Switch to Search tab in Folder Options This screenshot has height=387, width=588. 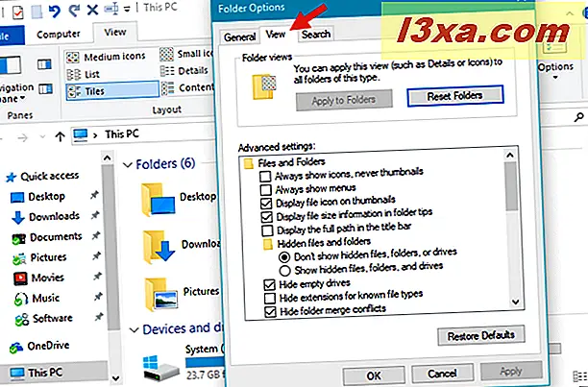(x=316, y=35)
